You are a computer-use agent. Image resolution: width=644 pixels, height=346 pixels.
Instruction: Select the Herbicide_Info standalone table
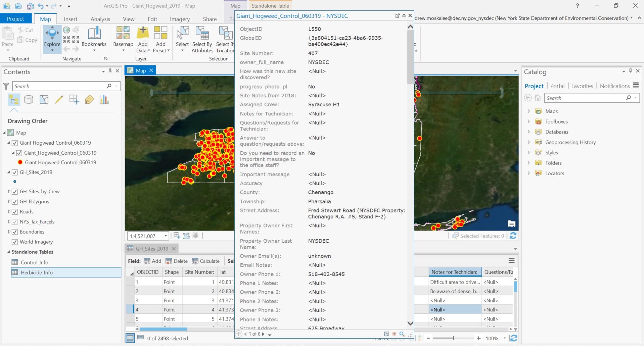point(66,273)
